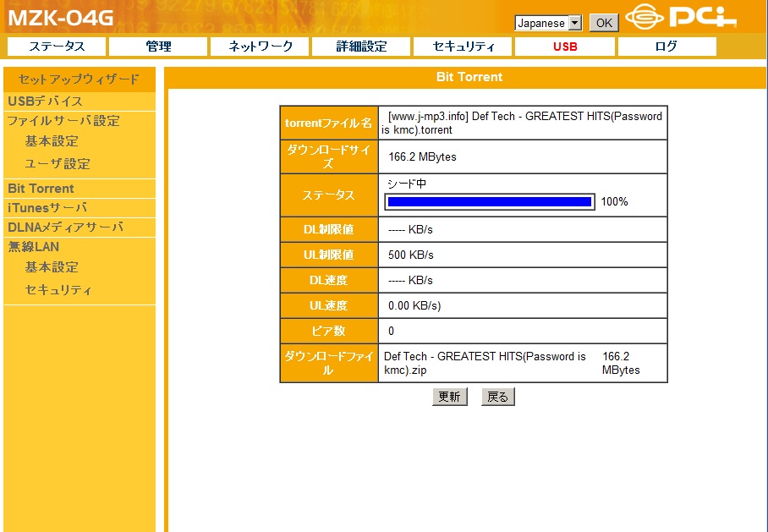Click the MZK-04G model title
Screen dimensions: 768x532
coord(61,19)
